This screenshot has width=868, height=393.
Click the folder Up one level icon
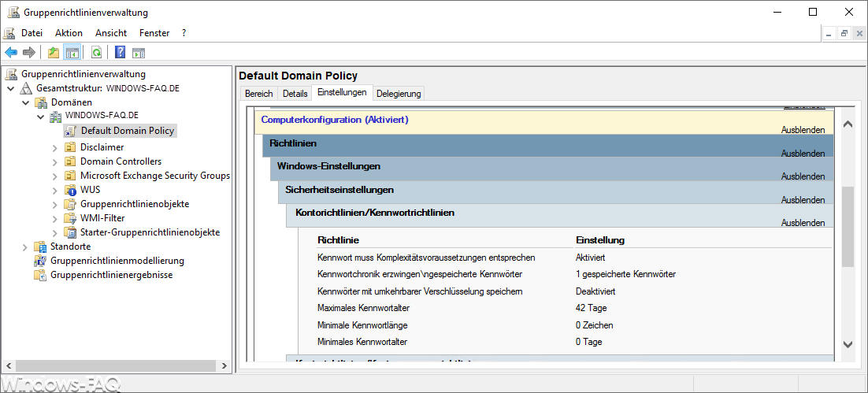pyautogui.click(x=53, y=53)
